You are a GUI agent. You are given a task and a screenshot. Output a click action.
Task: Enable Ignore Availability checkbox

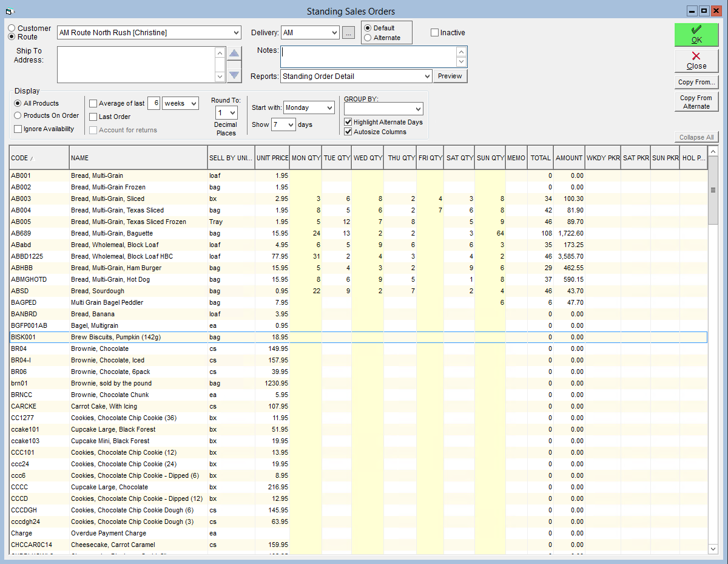coord(18,129)
